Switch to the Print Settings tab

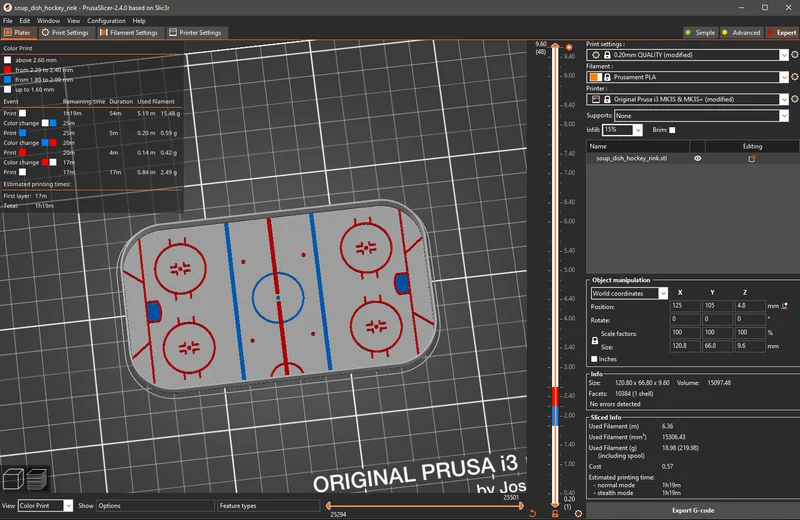65,33
